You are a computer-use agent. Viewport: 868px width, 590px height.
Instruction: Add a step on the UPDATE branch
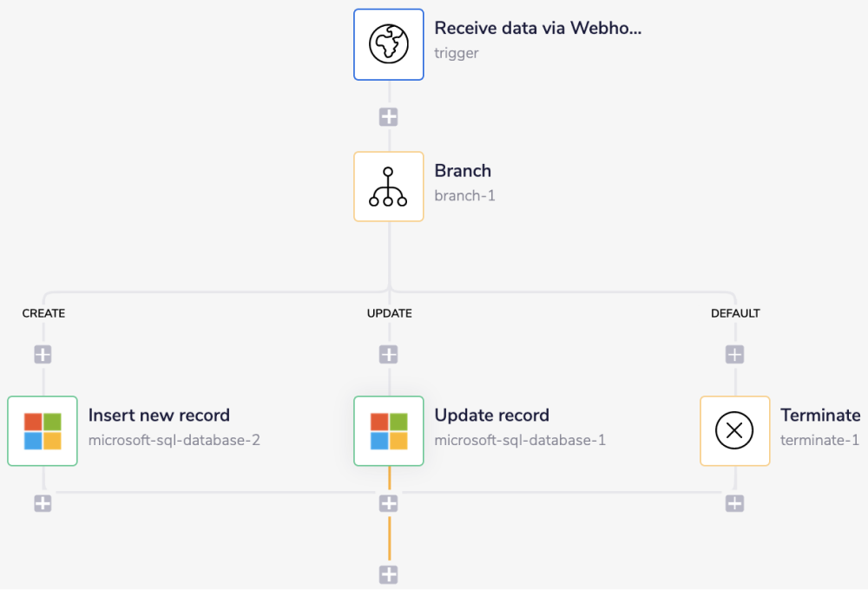[388, 353]
